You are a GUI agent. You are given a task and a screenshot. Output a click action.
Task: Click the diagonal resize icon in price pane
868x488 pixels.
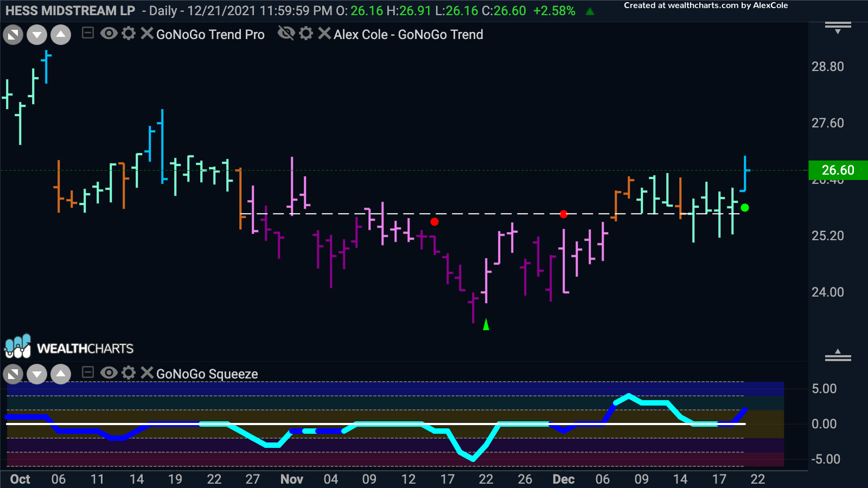[13, 35]
